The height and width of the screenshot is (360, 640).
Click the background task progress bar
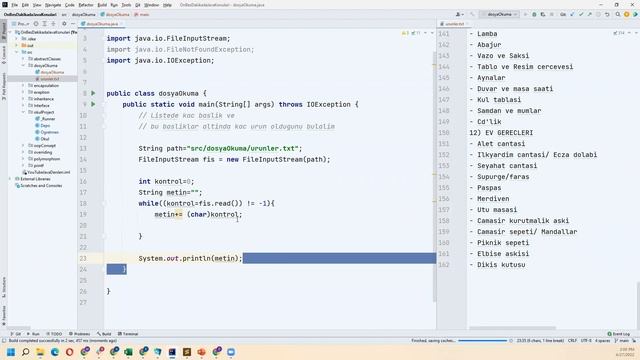pos(482,340)
